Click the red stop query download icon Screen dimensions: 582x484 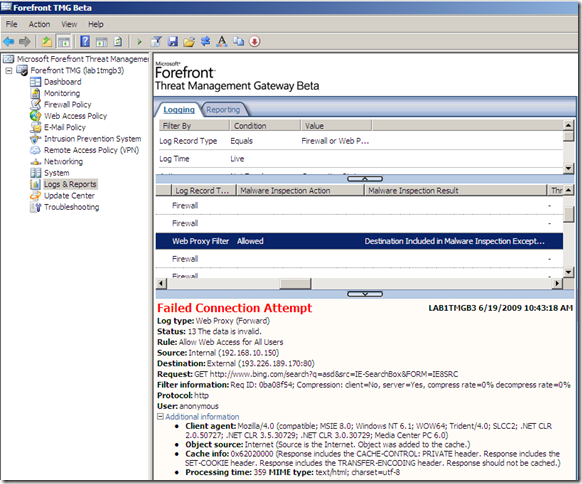(x=255, y=42)
